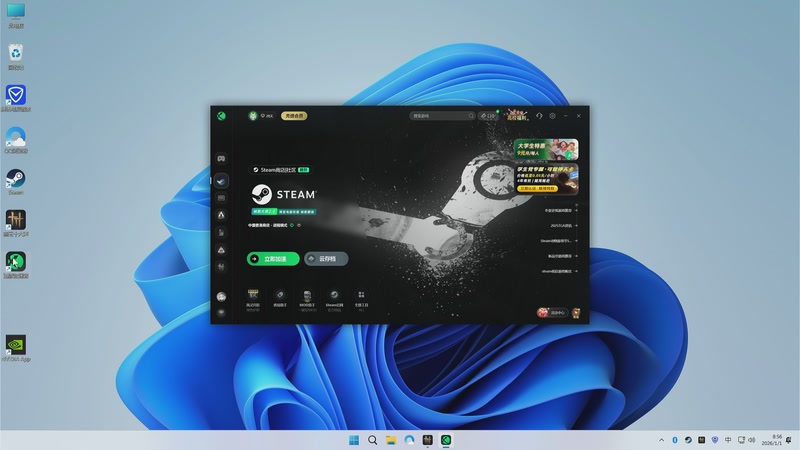This screenshot has width=800, height=450.
Task: Open the headset customer support icon
Action: tap(539, 116)
